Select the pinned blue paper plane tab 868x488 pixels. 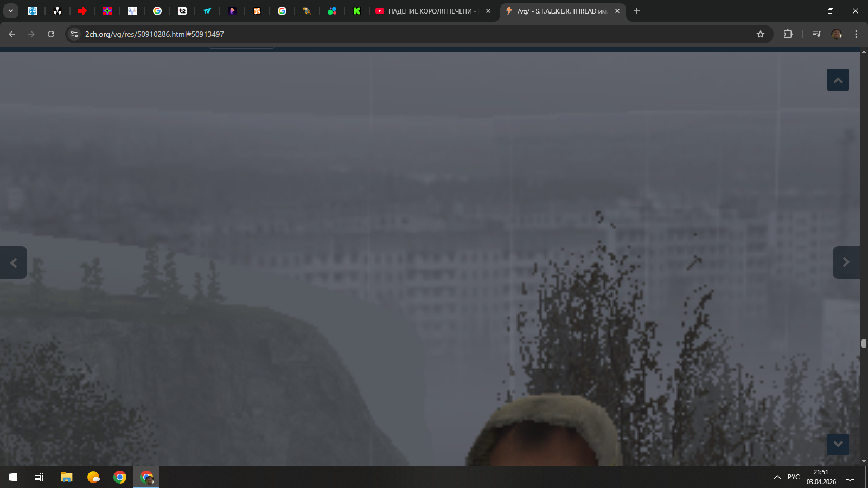207,11
